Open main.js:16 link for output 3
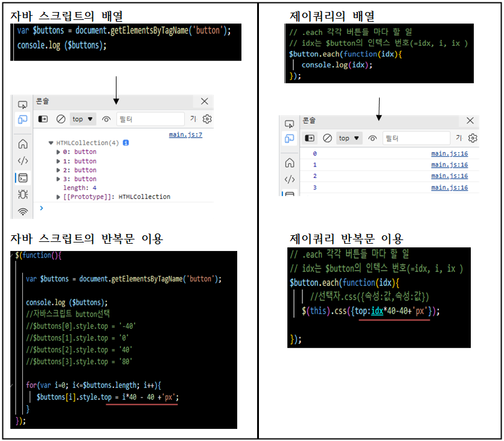Screen dimensions: 504x441 449,188
